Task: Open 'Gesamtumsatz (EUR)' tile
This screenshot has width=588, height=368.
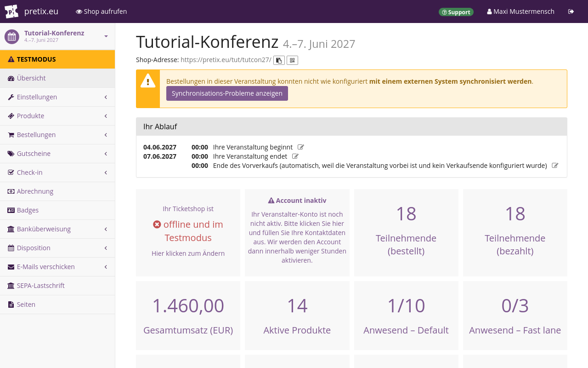Action: (188, 316)
